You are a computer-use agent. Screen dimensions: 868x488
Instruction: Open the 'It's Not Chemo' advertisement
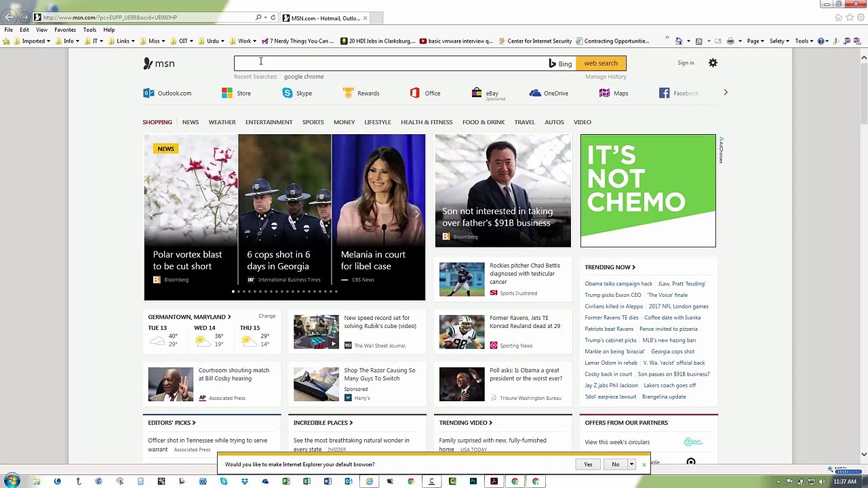tap(648, 190)
